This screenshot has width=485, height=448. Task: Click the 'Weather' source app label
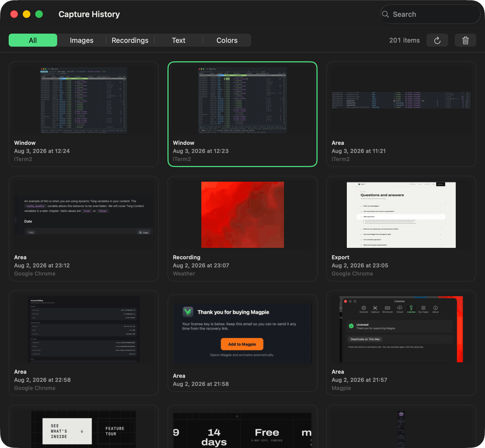(x=184, y=274)
